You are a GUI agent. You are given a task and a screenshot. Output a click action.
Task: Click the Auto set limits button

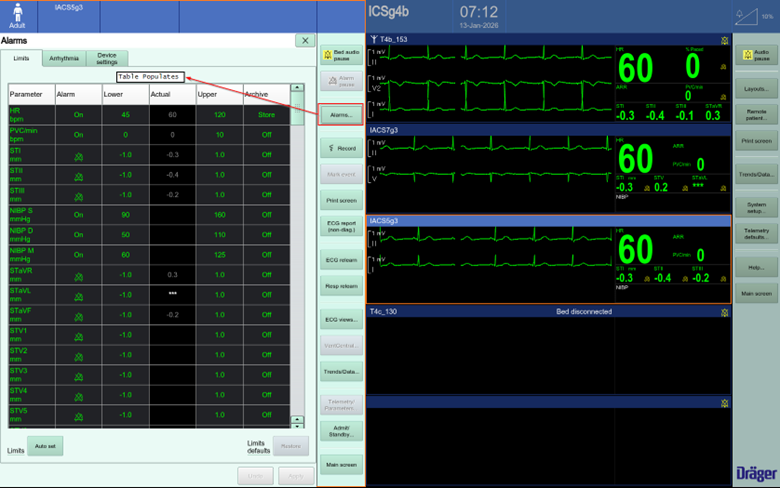pyautogui.click(x=45, y=446)
